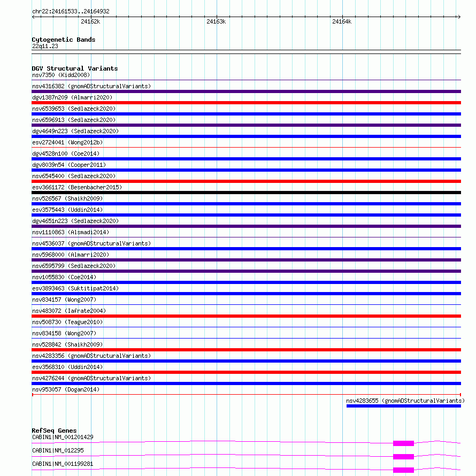Screen dimensions: 476x476
Task: Click the left arrow of the coordinate ruler
Action: click(x=33, y=17)
